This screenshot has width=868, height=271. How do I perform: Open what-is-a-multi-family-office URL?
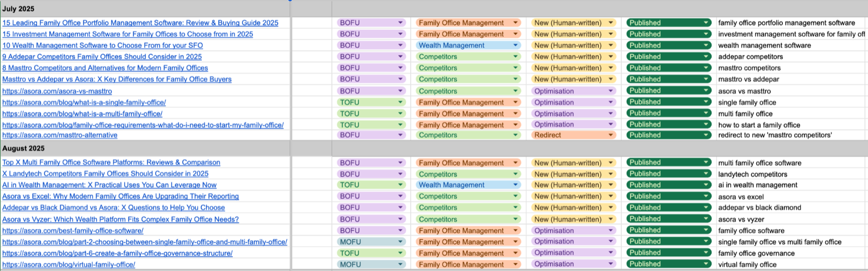click(x=82, y=114)
